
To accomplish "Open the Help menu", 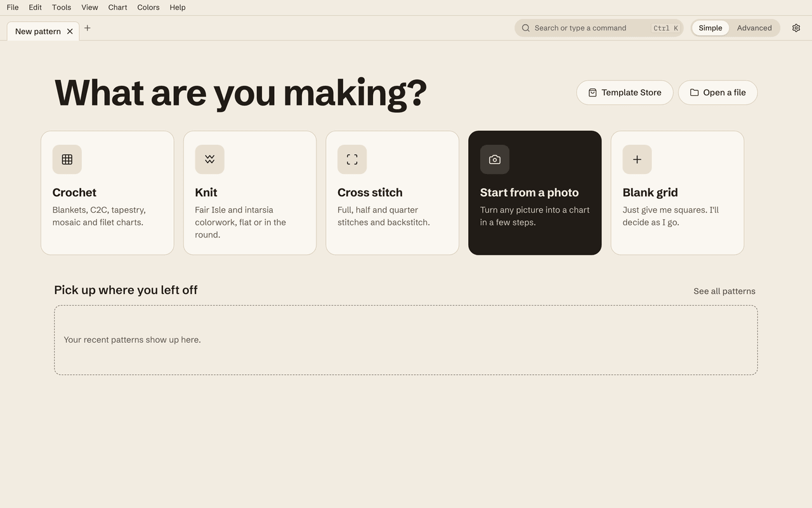I will [x=178, y=8].
